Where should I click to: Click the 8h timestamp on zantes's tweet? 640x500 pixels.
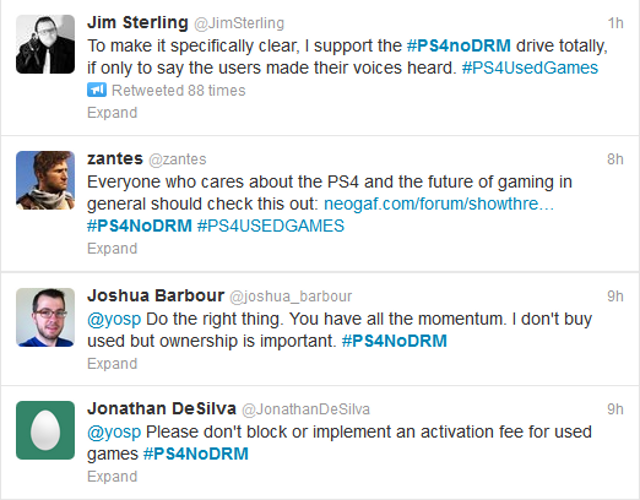click(x=615, y=158)
